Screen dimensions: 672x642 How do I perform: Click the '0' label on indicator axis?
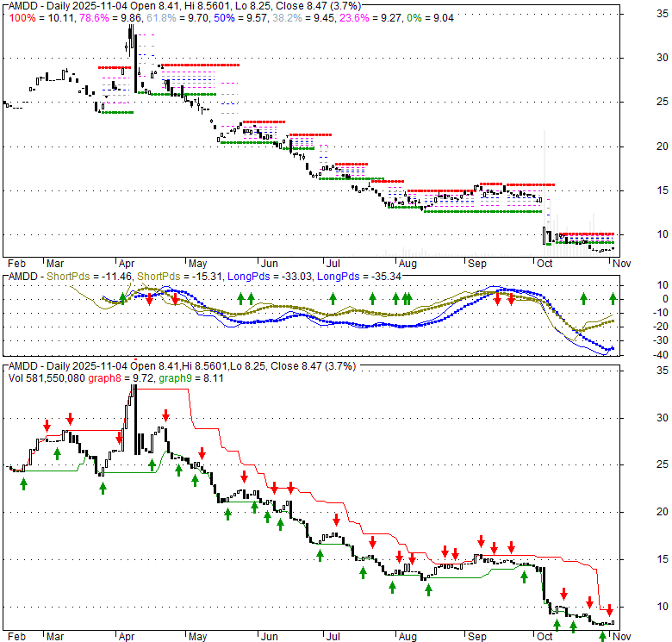pyautogui.click(x=665, y=299)
